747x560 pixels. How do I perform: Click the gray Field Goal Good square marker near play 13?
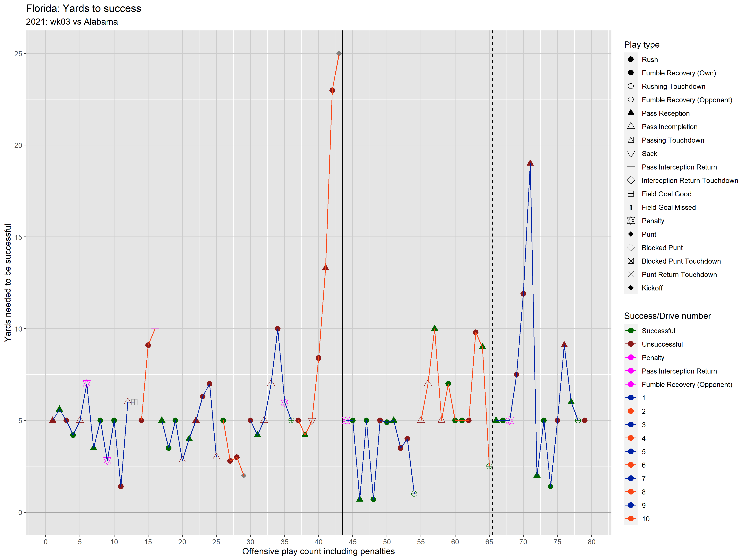click(134, 402)
